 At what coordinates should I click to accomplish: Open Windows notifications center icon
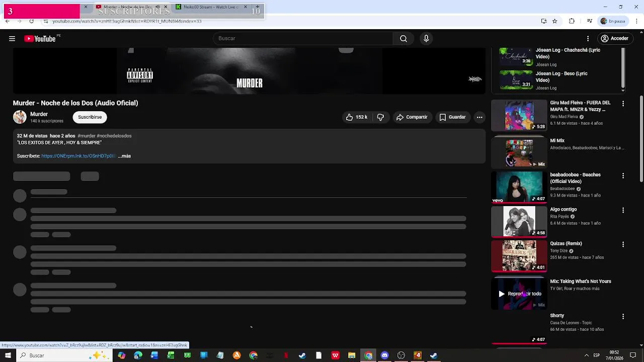(x=633, y=355)
